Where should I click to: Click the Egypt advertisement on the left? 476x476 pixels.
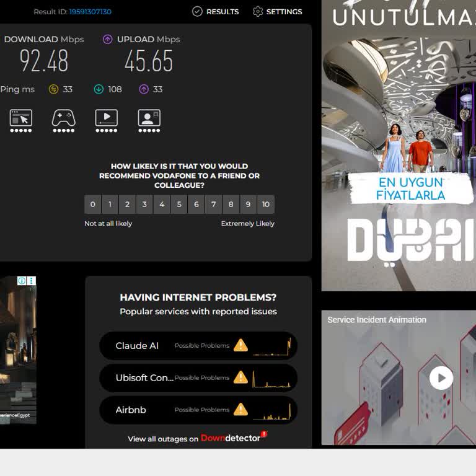pos(18,350)
